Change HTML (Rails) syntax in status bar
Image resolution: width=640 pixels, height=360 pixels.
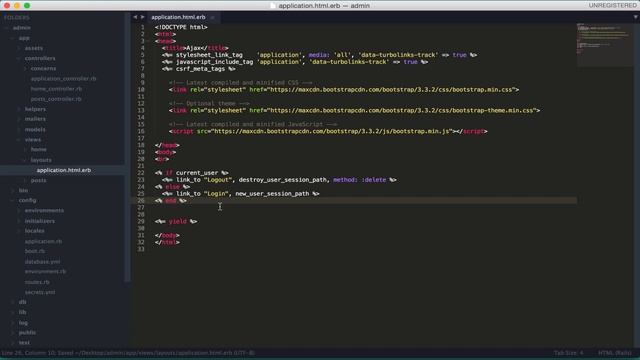click(x=615, y=353)
